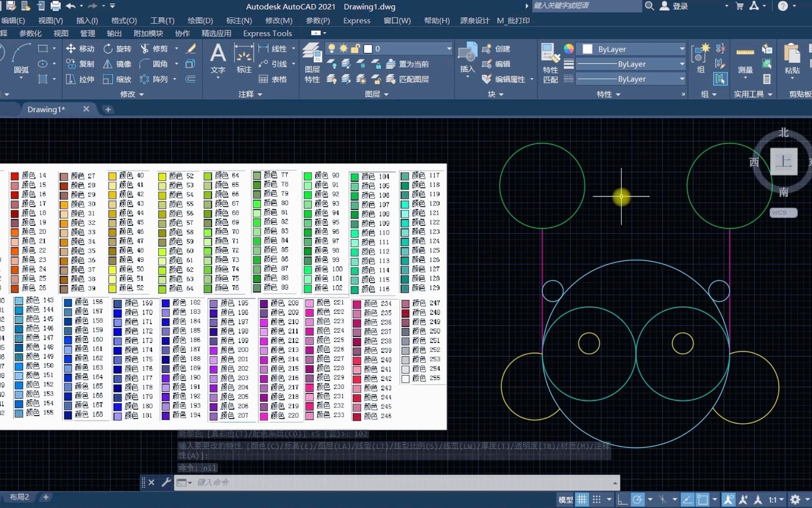
Task: Toggle polar tracking in status bar
Action: point(637,500)
